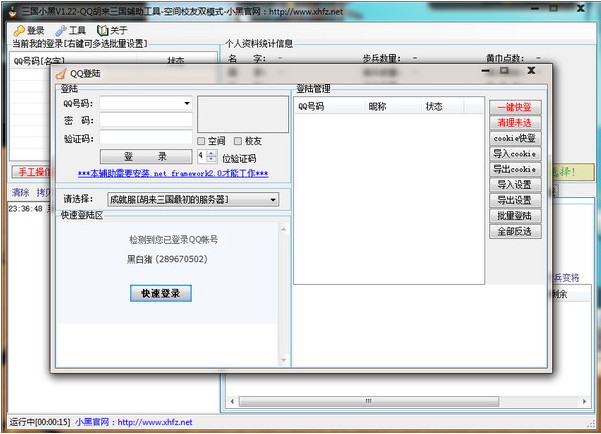
Task: Click the 一键快登 button
Action: click(515, 107)
